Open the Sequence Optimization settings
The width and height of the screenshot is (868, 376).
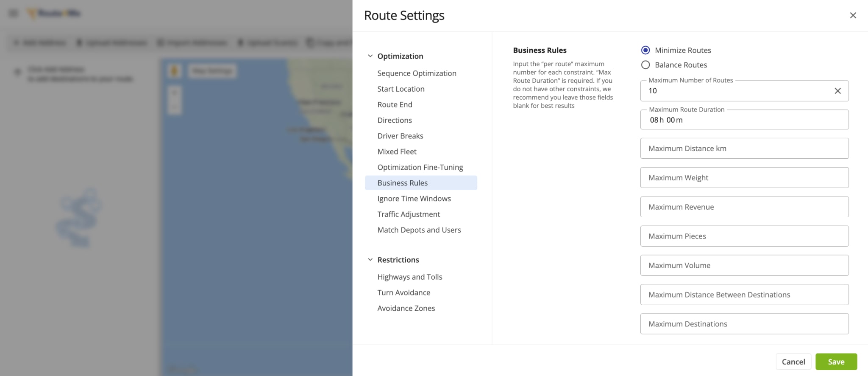tap(417, 73)
